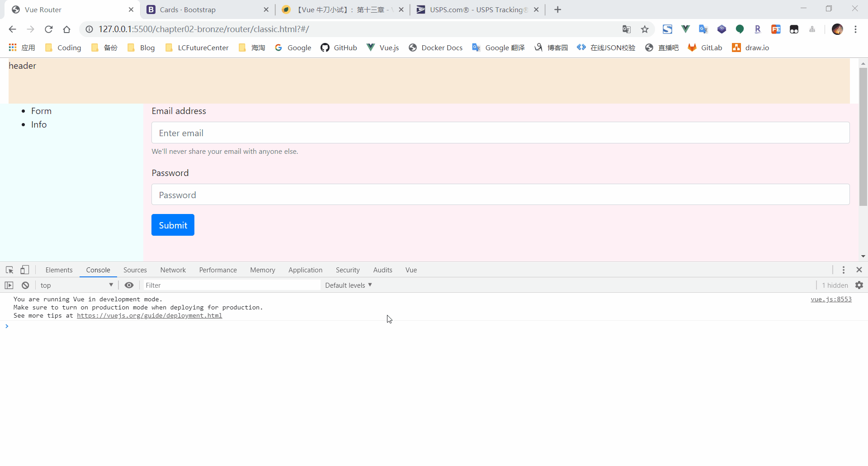
Task: Switch to the Memory tab
Action: (x=263, y=270)
